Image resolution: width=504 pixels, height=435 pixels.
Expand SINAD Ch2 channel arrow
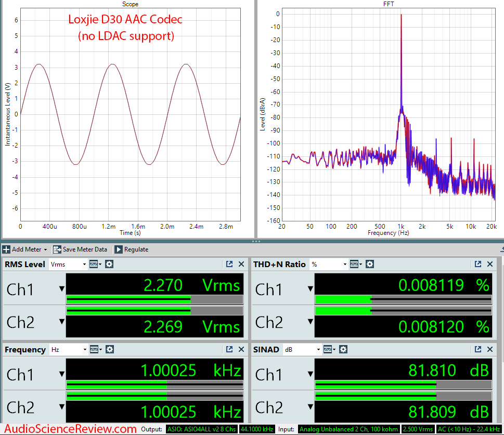(310, 407)
